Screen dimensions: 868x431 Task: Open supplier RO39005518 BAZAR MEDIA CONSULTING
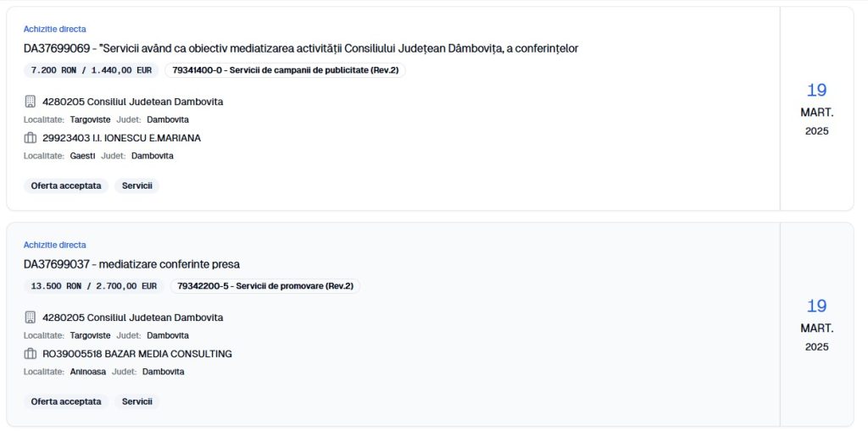point(136,354)
